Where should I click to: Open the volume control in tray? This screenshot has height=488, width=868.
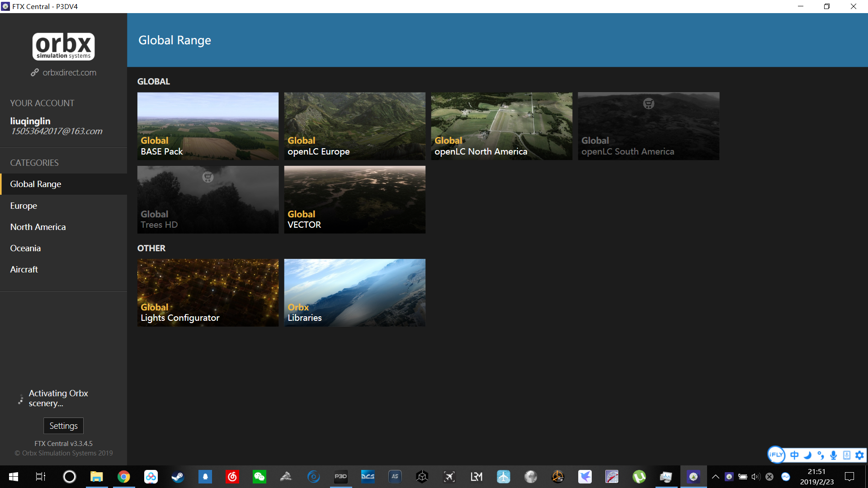click(x=755, y=477)
